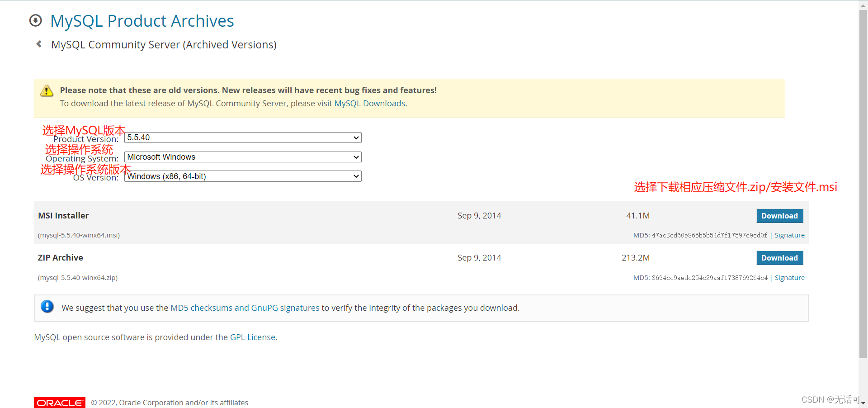Viewport: 868px width, 408px height.
Task: Click the ZIP Archive Sep 9, 2014 date
Action: pyautogui.click(x=479, y=258)
